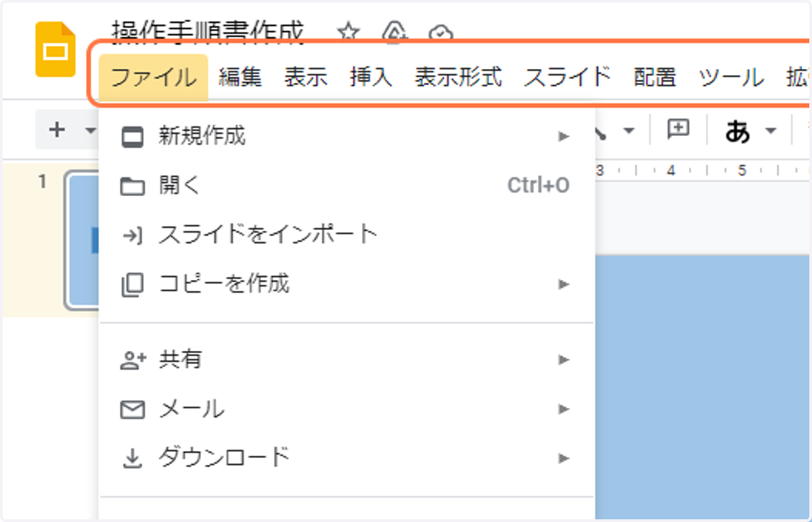Open the 表示 menu
Image resolution: width=812 pixels, height=522 pixels.
[306, 77]
